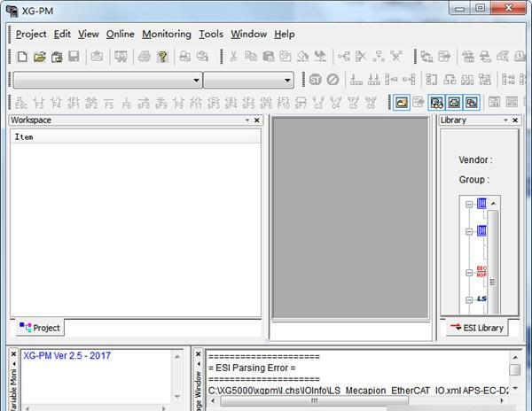Click the Open from PLC icon before Save
Image resolution: width=532 pixels, height=411 pixels.
(x=57, y=57)
